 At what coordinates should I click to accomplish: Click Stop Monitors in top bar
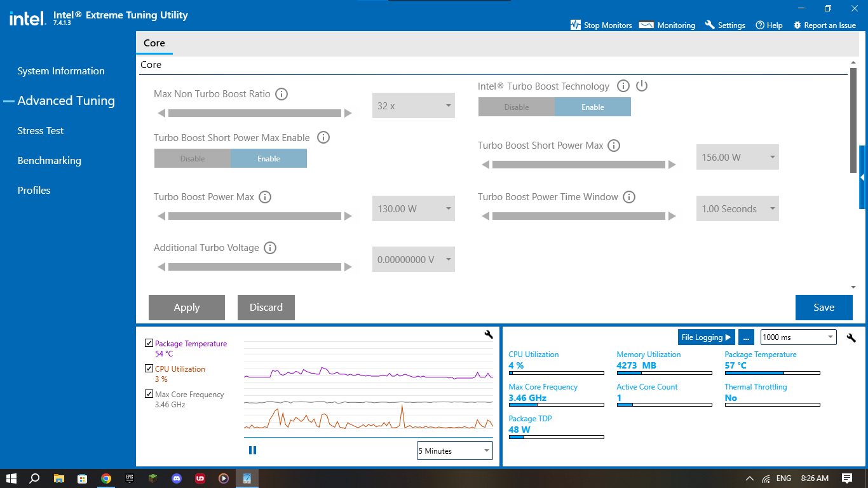tap(601, 25)
